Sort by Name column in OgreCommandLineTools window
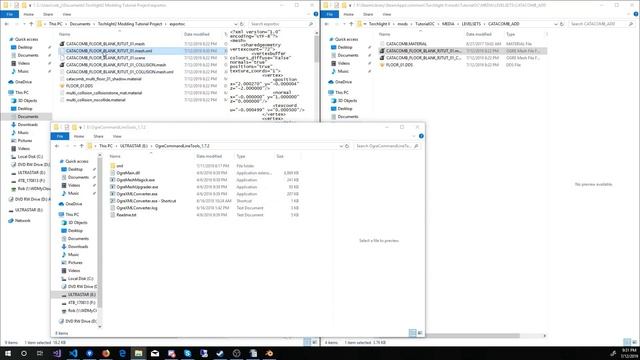This screenshot has height=360, width=640. [115, 156]
